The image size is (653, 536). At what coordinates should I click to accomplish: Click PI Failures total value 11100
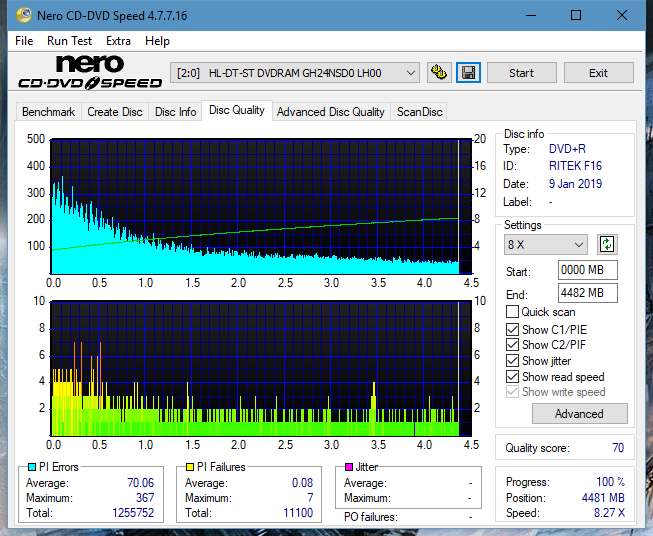click(298, 513)
